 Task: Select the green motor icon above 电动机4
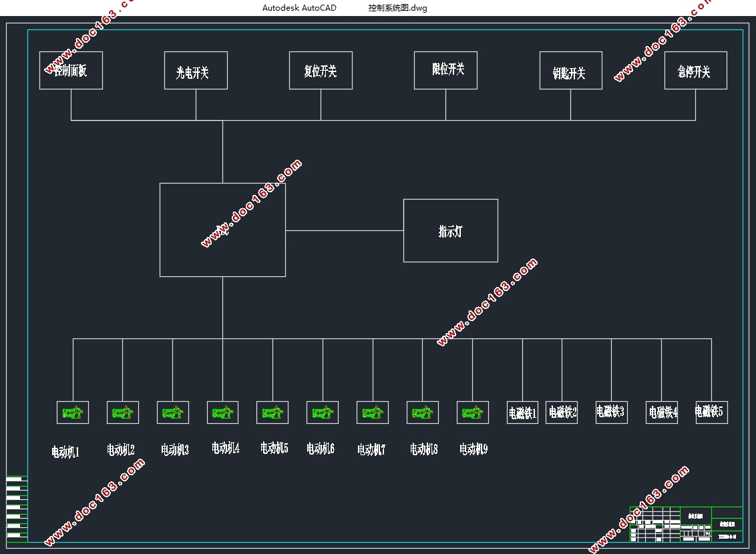coord(222,412)
